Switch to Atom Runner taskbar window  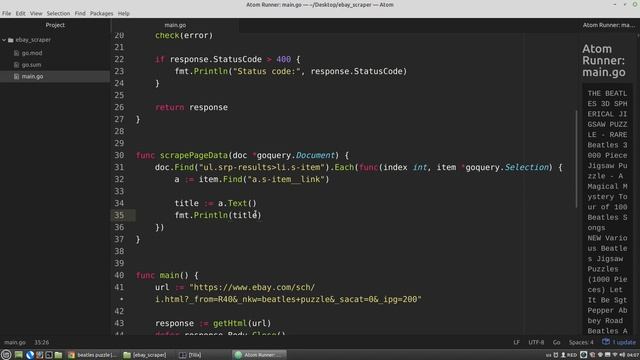tap(259, 355)
